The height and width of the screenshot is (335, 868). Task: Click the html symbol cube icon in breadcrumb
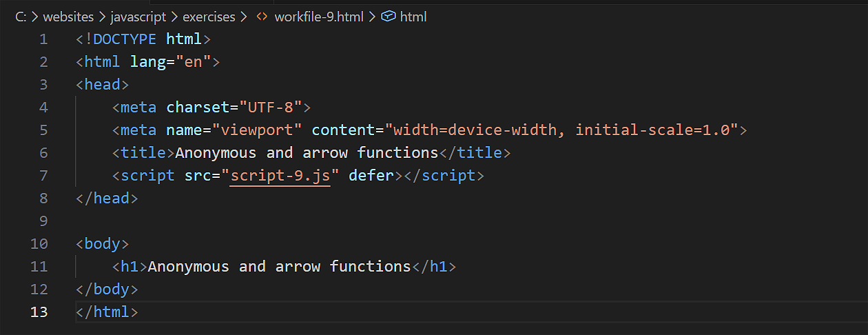389,17
